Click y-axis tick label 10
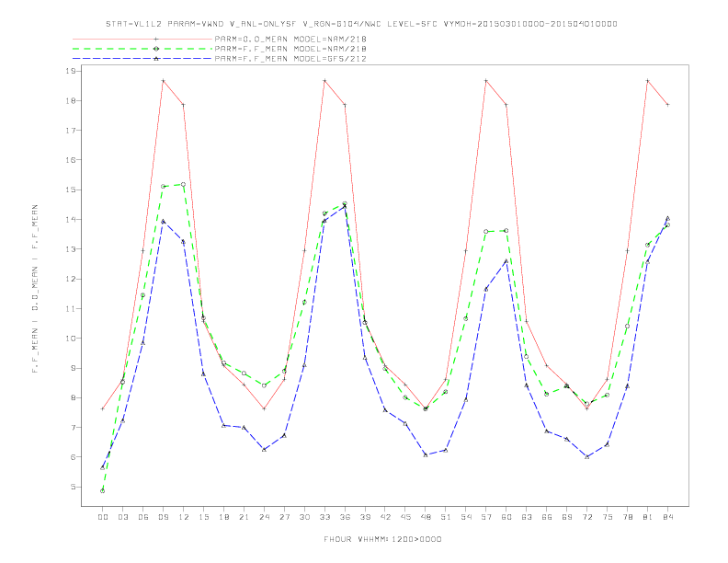The image size is (728, 563). tap(71, 339)
